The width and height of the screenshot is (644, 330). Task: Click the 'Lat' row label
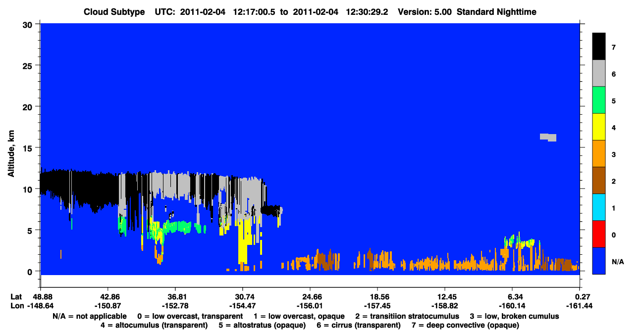click(15, 297)
